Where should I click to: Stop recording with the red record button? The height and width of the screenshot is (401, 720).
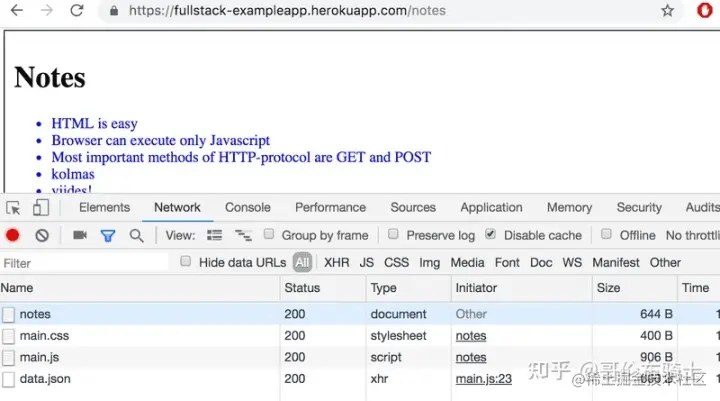point(12,236)
